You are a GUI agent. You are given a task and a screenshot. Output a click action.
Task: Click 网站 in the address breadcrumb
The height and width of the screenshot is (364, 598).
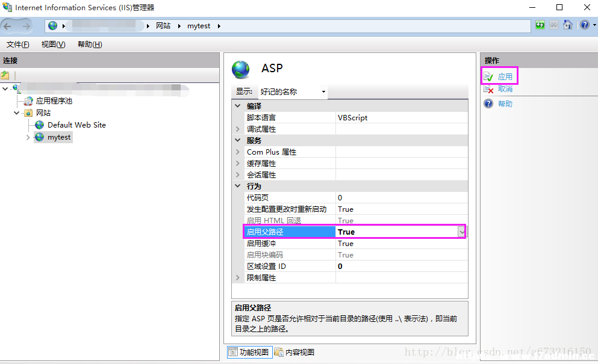point(163,26)
